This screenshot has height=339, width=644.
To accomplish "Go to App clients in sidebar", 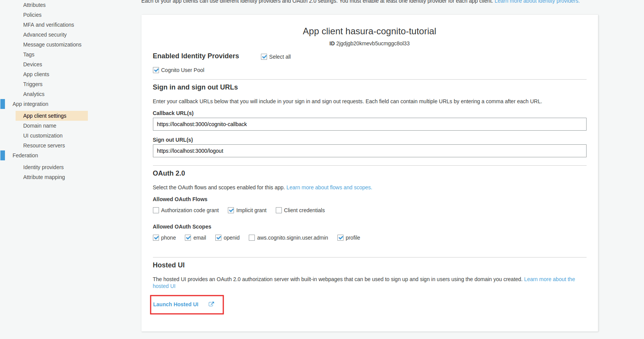I will 36,74.
